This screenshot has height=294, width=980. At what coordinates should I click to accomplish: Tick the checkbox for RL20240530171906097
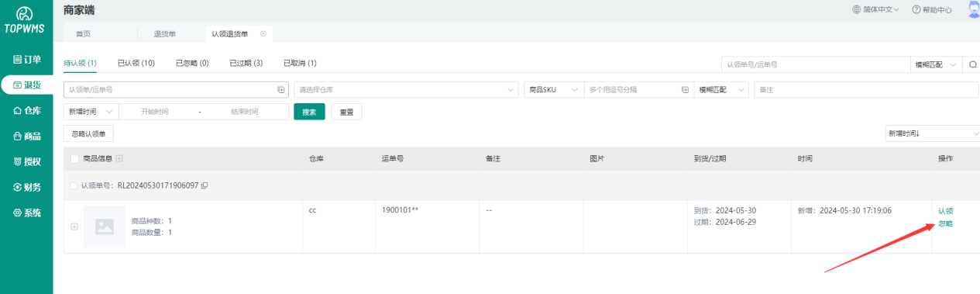tap(74, 186)
